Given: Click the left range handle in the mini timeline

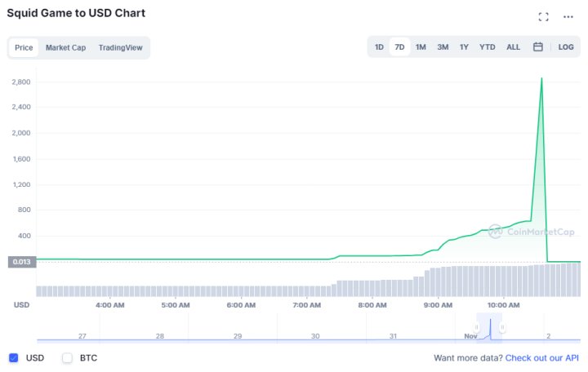Looking at the screenshot, I should [x=477, y=328].
